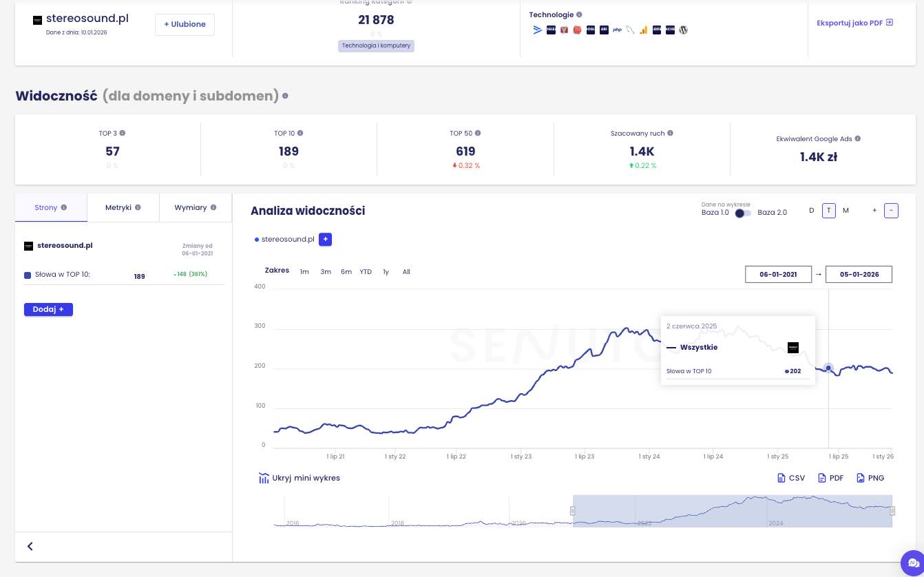This screenshot has width=924, height=577.
Task: Click the Google Analytics technology icon
Action: click(x=644, y=30)
